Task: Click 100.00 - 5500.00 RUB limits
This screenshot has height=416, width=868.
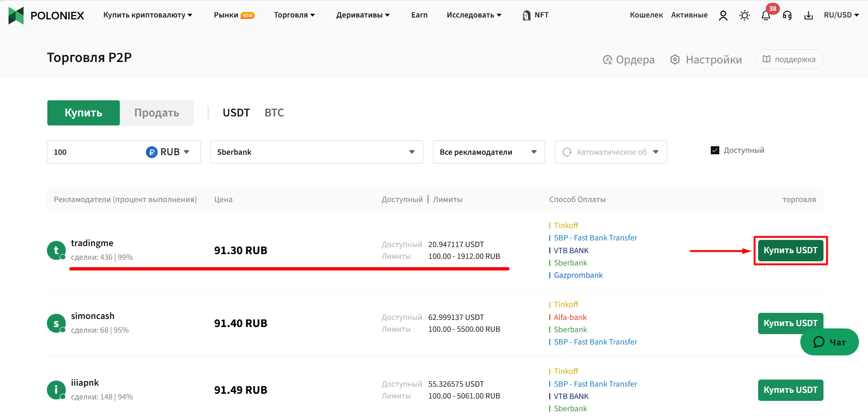Action: coord(464,329)
